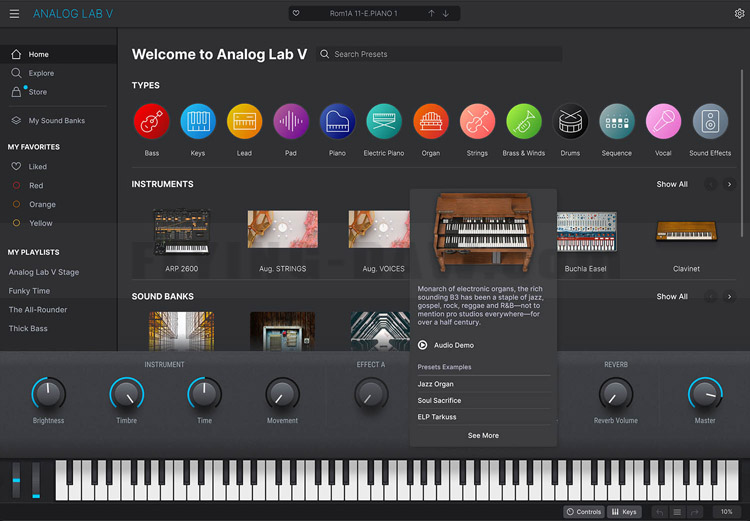Go to next preset with down arrow
Viewport: 750px width, 521px height.
click(446, 13)
